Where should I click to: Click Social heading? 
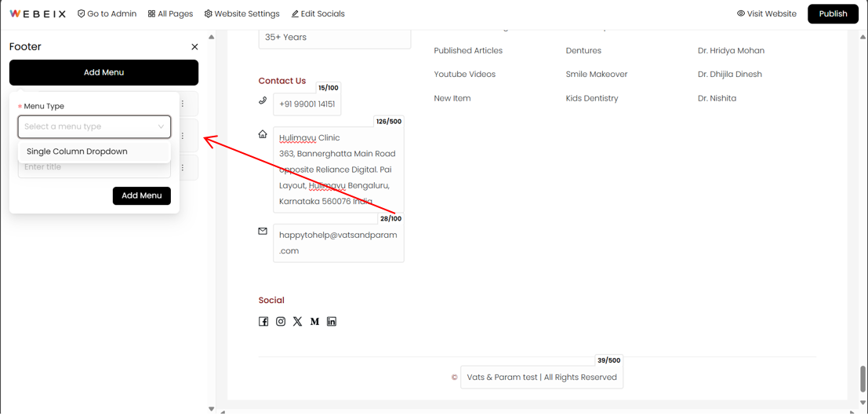[271, 301]
